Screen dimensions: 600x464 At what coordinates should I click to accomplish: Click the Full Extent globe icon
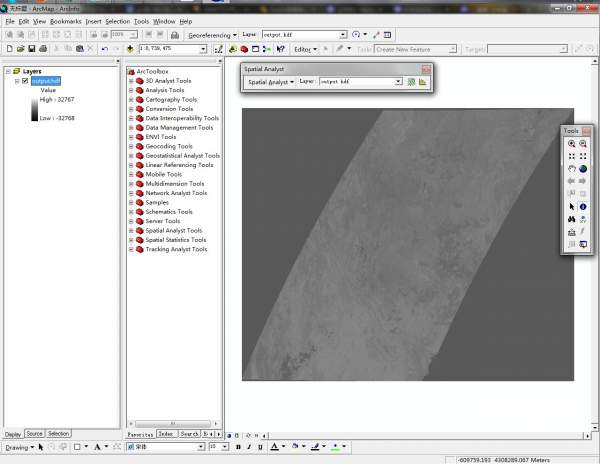pos(583,169)
